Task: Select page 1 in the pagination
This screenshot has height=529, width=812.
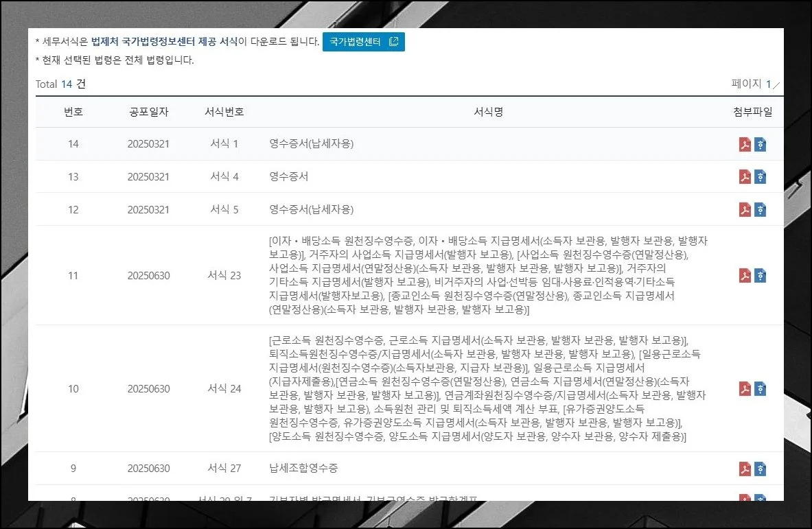Action: coord(769,84)
